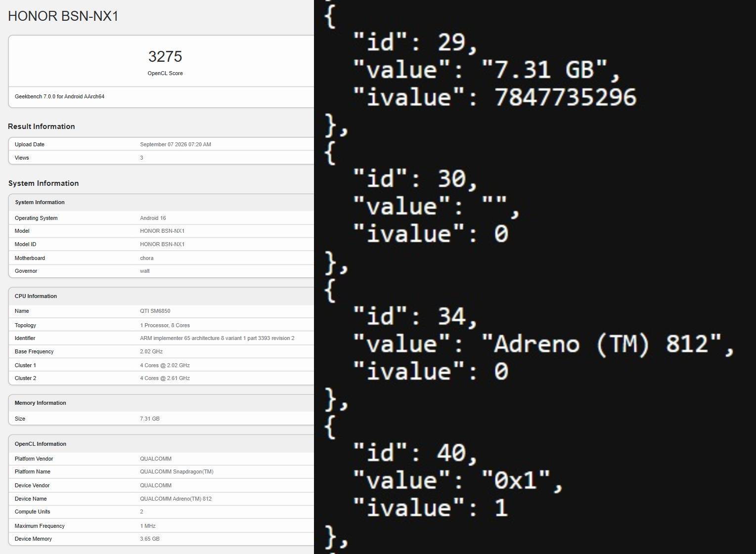Screen dimensions: 756x554
Task: Click the QUALCOMM value in Platform Vendor row
Action: (x=156, y=459)
